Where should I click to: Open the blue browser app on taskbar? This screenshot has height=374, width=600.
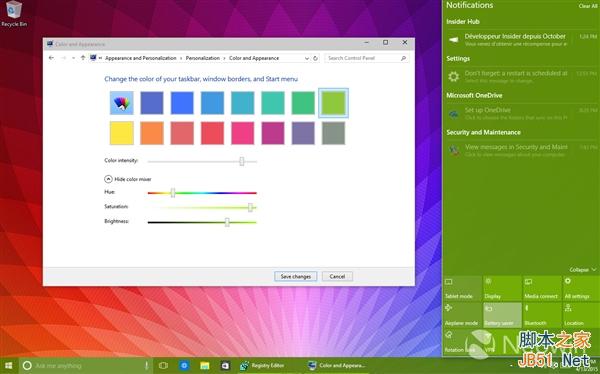[184, 366]
